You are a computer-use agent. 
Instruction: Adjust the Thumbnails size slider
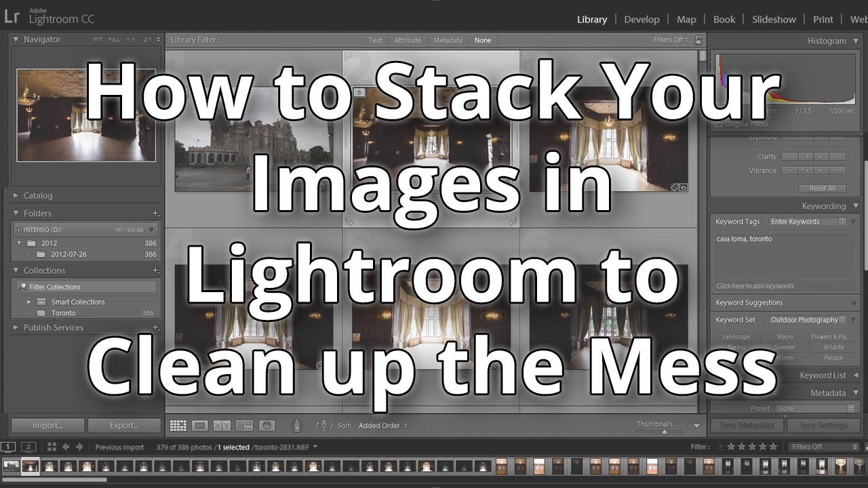(663, 432)
